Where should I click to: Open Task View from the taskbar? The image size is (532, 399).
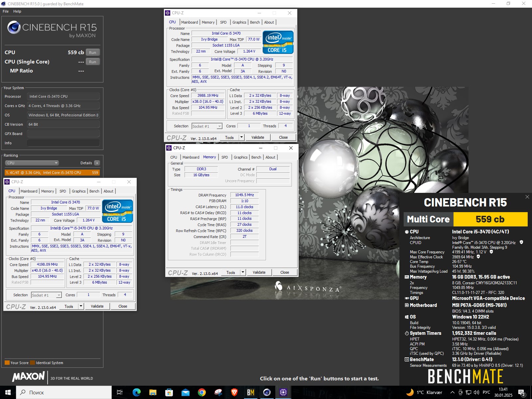point(120,392)
